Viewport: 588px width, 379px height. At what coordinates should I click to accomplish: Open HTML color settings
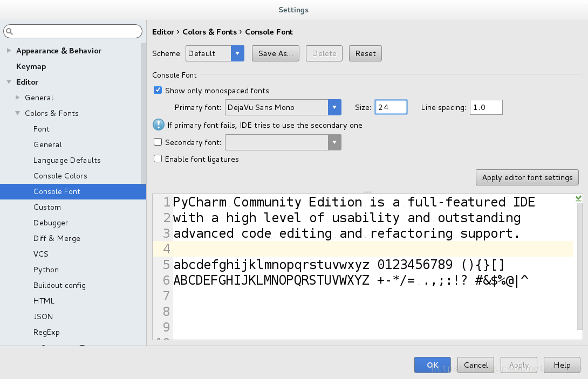(x=44, y=301)
